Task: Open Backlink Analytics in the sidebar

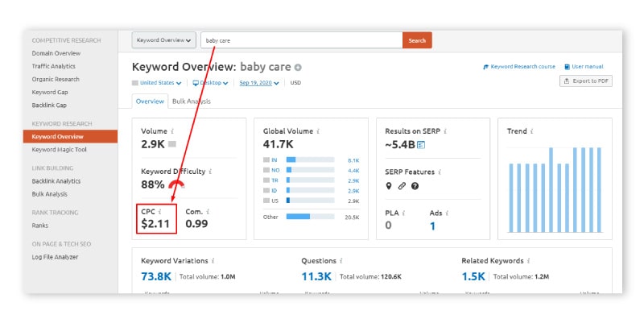Action: click(x=56, y=180)
